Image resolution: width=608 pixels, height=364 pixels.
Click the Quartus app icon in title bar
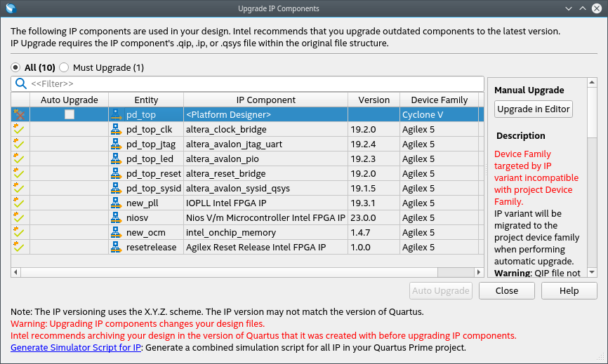pos(10,8)
